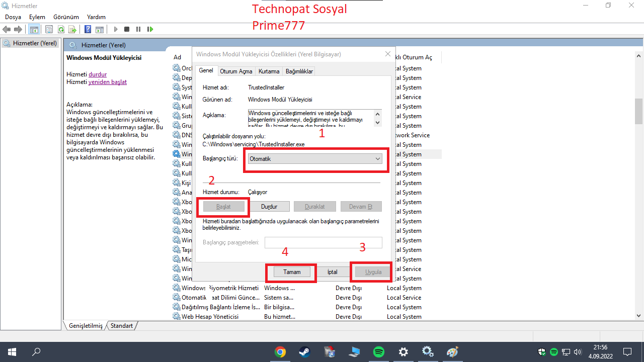Click the gear icon beside Dağıtılmış Bağlantı İzleme
This screenshot has width=644, height=362.
(177, 307)
